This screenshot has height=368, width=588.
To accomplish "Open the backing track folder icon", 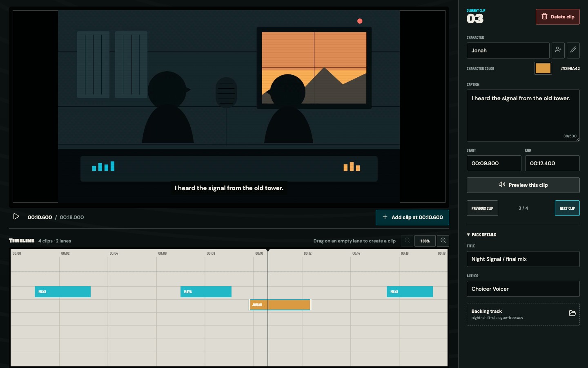I will tap(572, 313).
